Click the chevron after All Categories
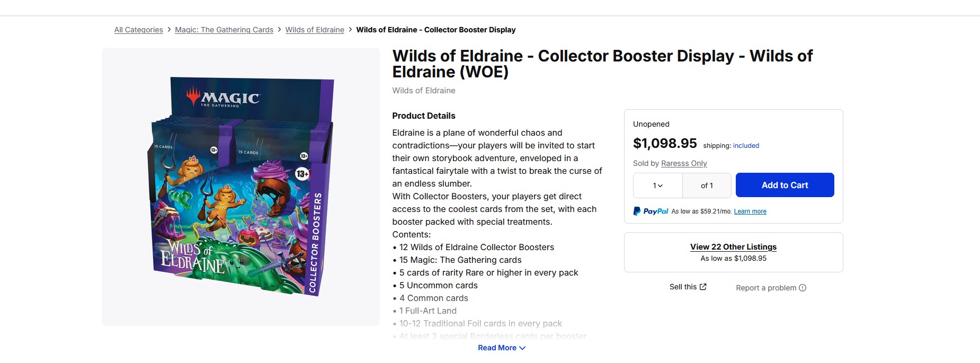The height and width of the screenshot is (363, 980). point(169,30)
